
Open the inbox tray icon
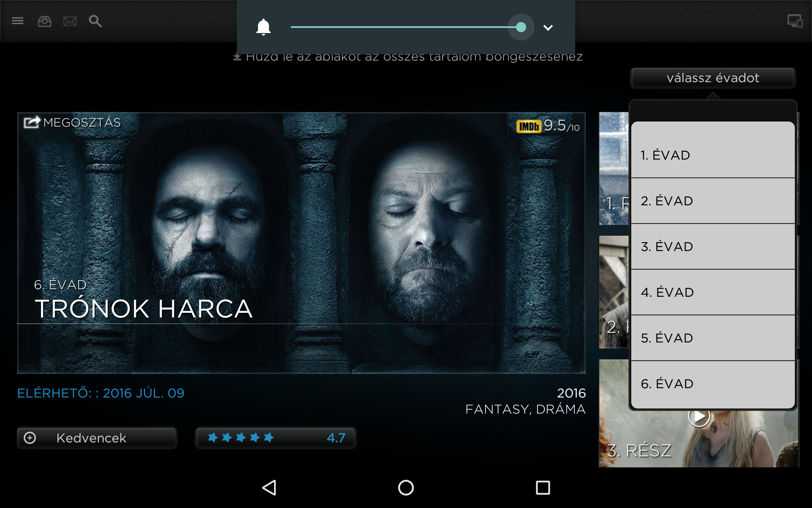(44, 21)
